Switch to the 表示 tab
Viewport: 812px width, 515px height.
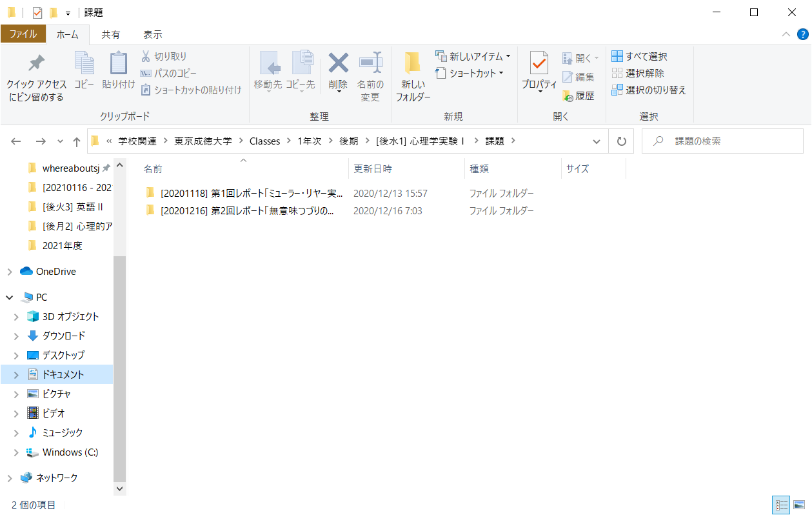coord(153,34)
